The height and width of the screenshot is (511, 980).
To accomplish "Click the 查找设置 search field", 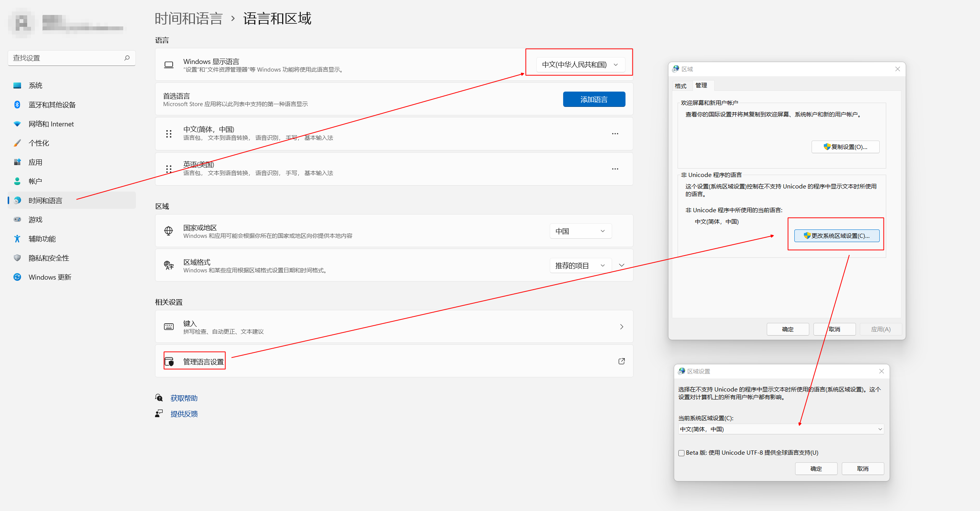I will click(x=72, y=58).
